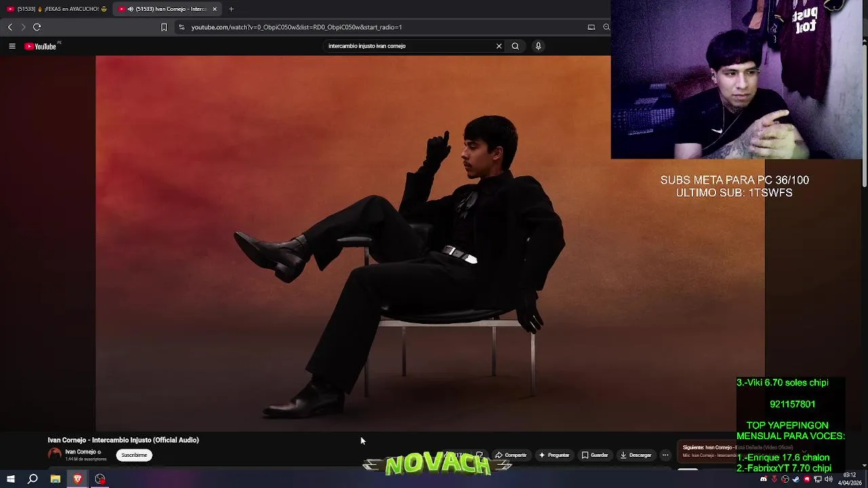
Task: Open Steam tray icon
Action: point(796,479)
